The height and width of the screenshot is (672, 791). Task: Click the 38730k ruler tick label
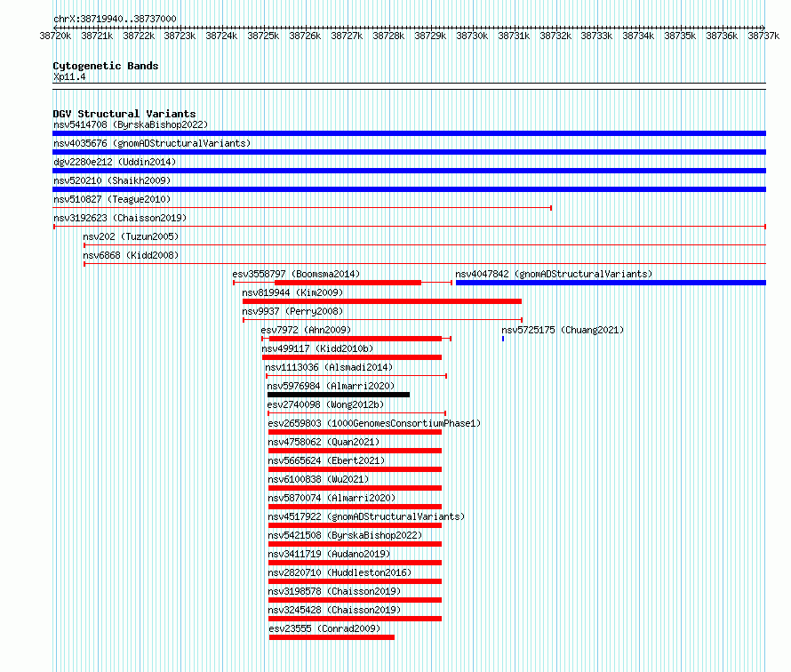472,36
